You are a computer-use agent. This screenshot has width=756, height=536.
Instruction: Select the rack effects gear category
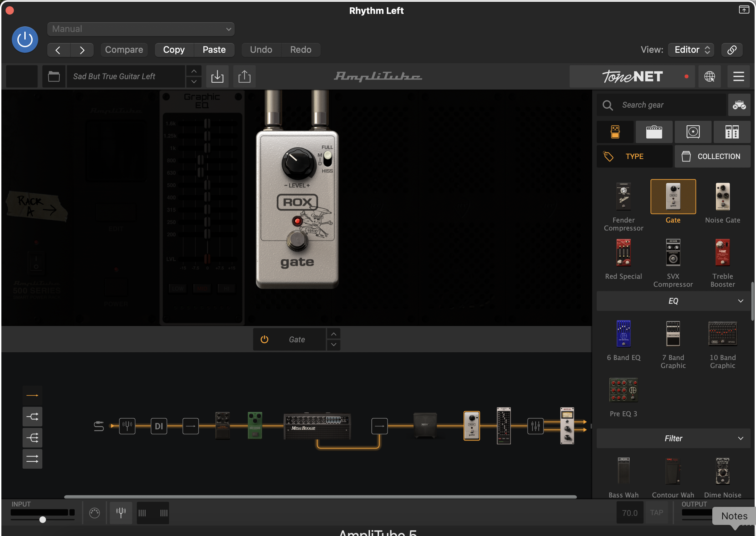click(x=732, y=132)
